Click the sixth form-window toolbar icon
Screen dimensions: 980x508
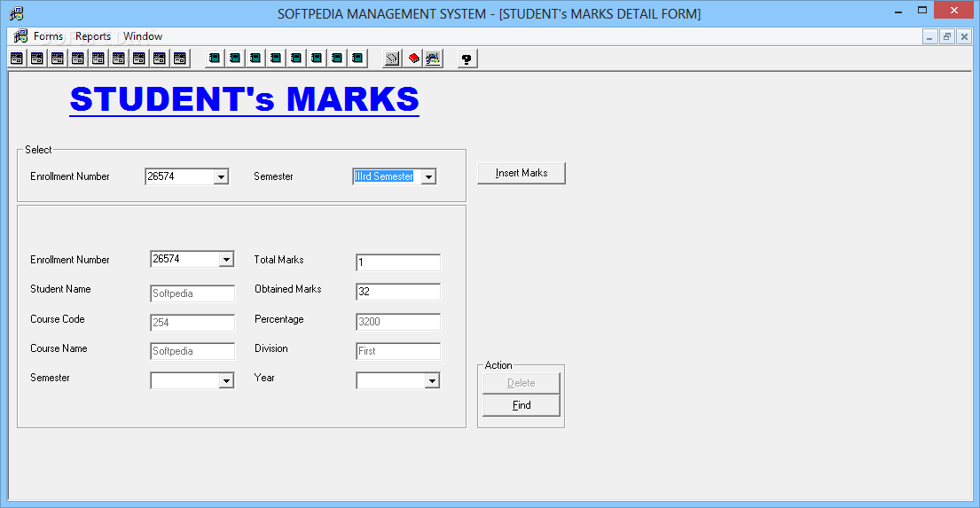[119, 59]
